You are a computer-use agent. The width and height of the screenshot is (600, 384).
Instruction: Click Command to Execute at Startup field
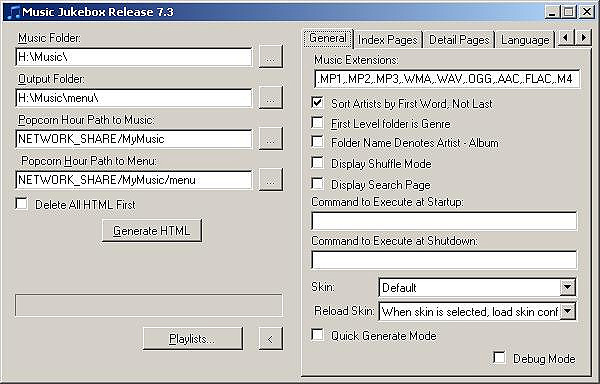(444, 221)
